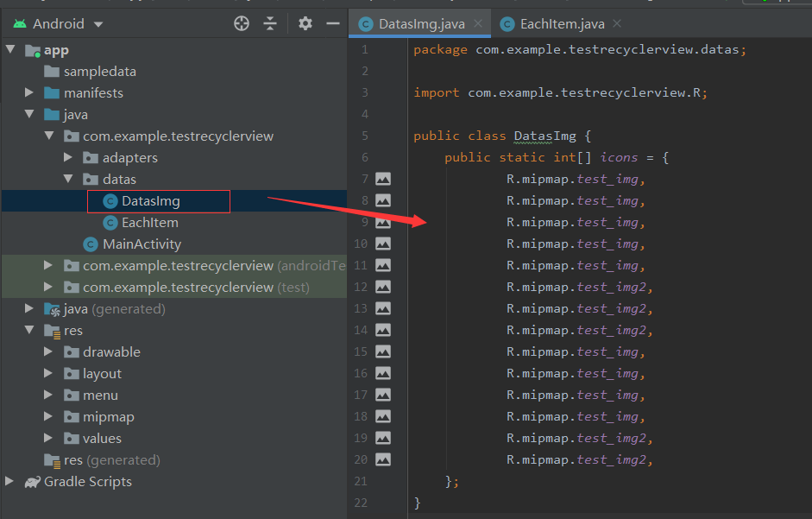The height and width of the screenshot is (519, 812).
Task: Click the app module folder icon
Action: tap(33, 50)
